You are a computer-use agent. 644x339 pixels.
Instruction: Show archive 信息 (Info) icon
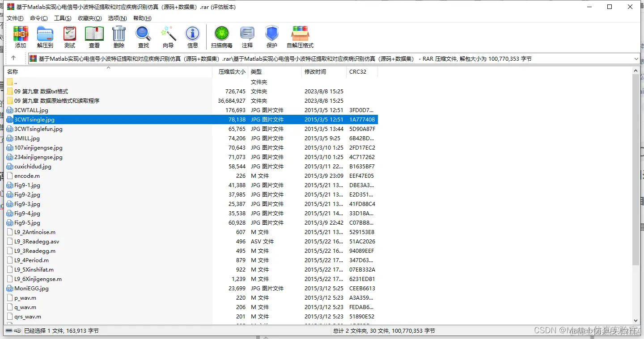(192, 37)
